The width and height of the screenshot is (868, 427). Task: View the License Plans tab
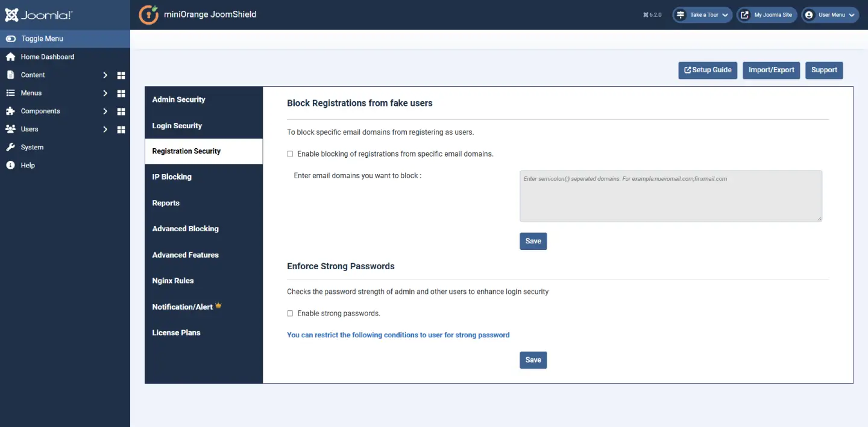tap(204, 332)
